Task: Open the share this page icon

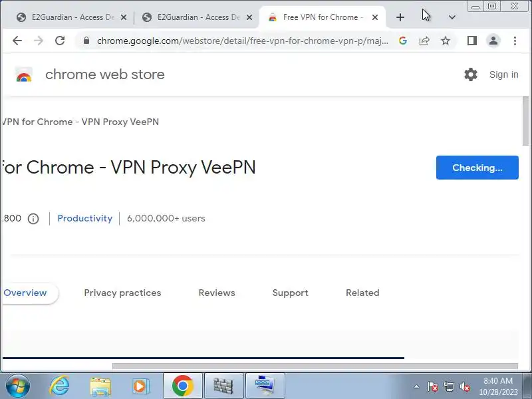Action: (424, 41)
